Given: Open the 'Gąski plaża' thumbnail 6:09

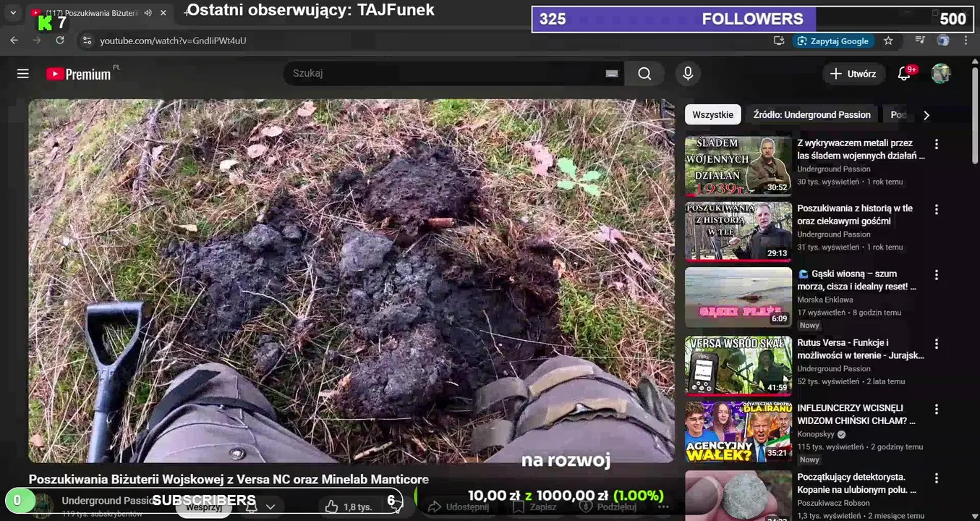Looking at the screenshot, I should pos(738,297).
